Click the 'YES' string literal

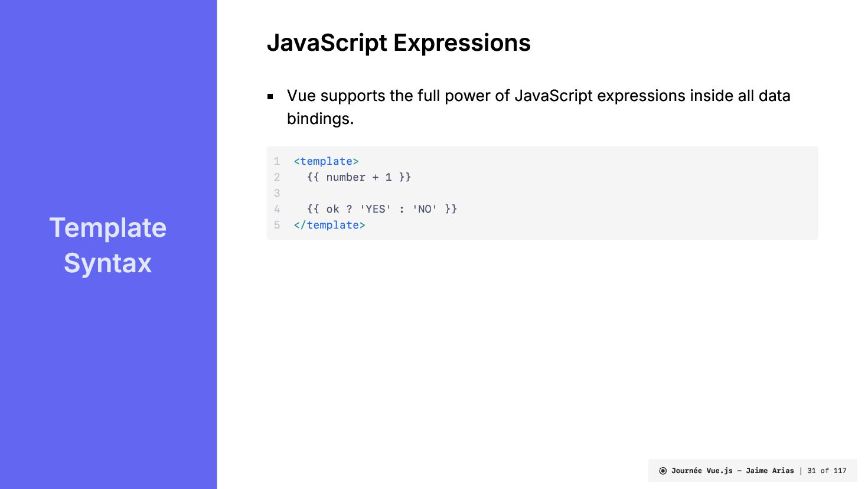coord(375,209)
